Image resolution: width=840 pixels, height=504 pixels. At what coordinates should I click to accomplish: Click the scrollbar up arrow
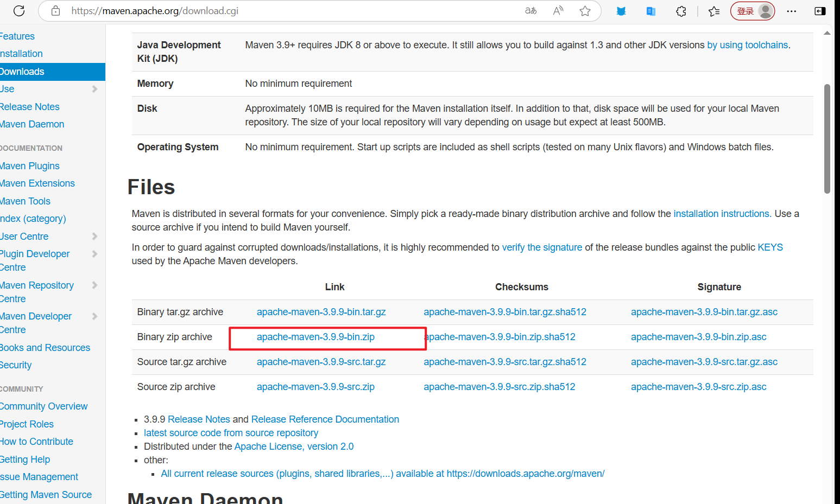(827, 33)
